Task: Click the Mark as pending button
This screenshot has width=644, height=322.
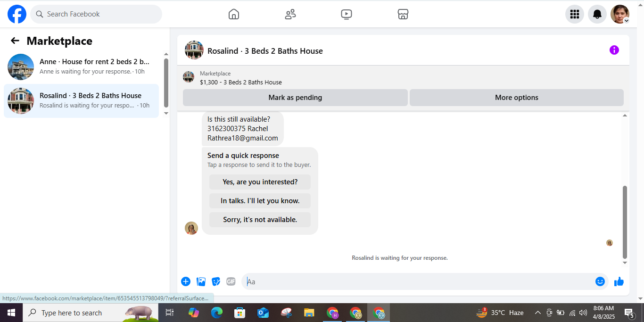Action: pyautogui.click(x=295, y=98)
